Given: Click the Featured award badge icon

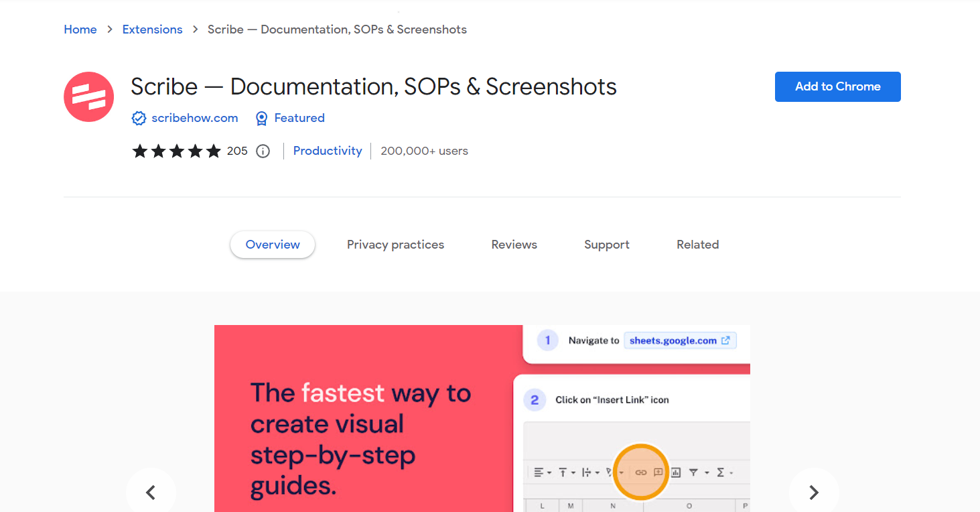Looking at the screenshot, I should [262, 119].
